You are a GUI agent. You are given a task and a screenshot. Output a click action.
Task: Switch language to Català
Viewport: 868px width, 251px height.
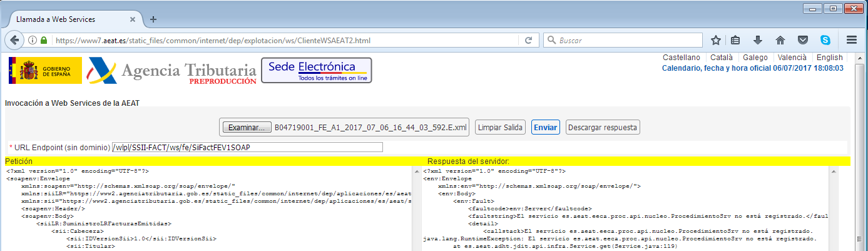click(721, 58)
